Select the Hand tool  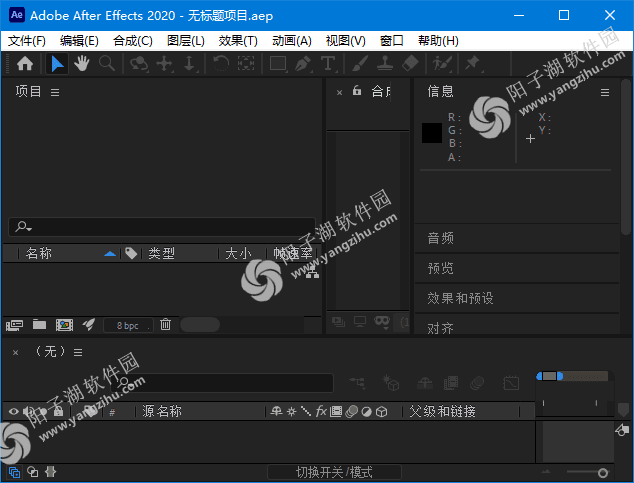pos(82,63)
